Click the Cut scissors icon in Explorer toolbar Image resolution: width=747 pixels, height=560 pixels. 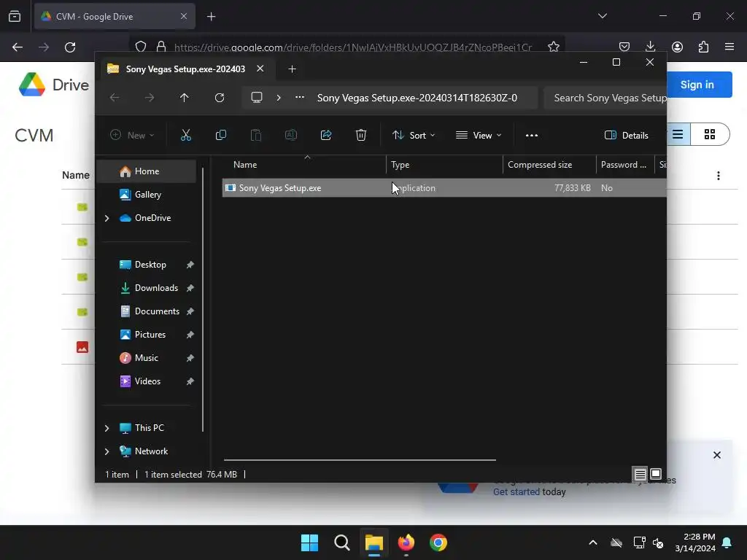(186, 135)
